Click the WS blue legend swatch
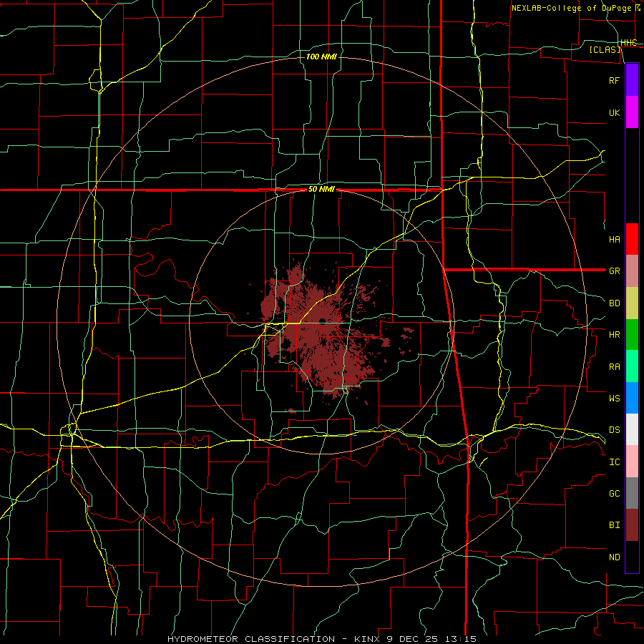The image size is (644, 644). 632,398
